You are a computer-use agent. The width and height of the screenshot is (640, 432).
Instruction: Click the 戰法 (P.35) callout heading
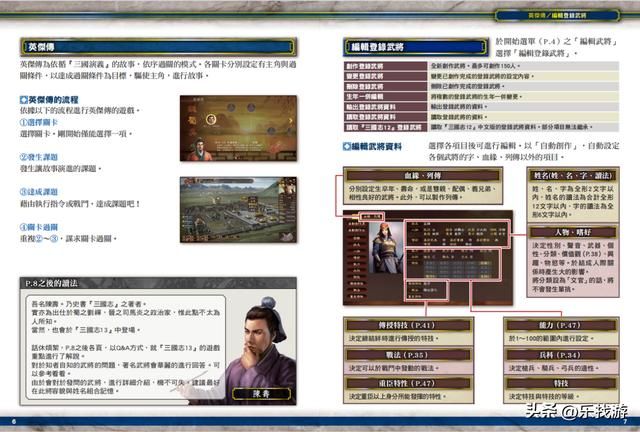[408, 354]
